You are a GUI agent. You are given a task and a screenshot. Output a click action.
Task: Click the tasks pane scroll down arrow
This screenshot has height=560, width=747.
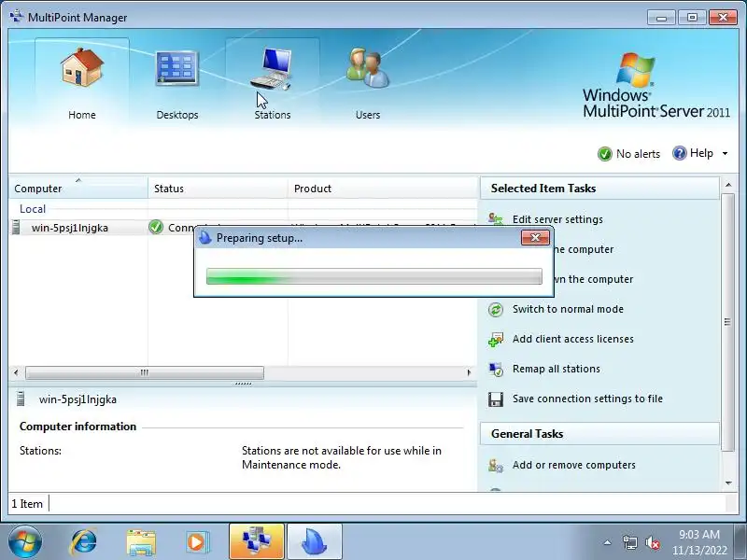[x=728, y=483]
